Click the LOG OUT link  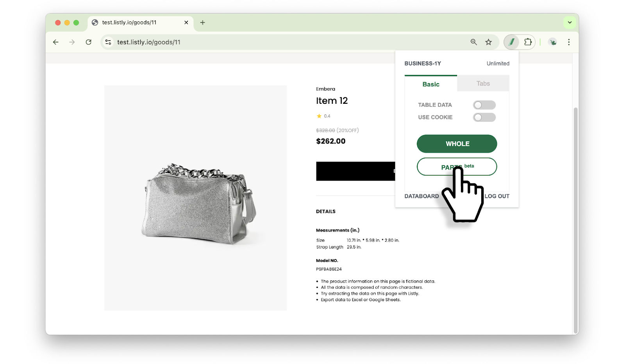497,196
